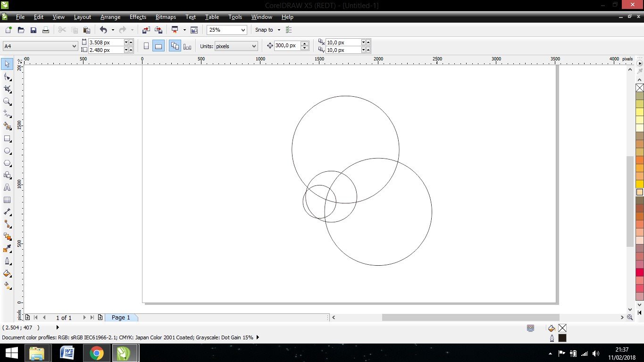Expand the Snap to dropdown
The width and height of the screenshot is (644, 362).
click(279, 30)
